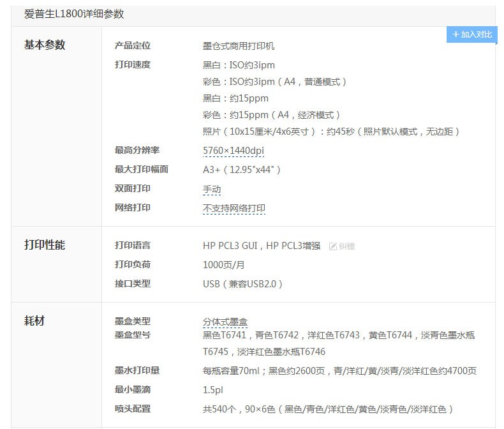Select the T6745，淡洋红色墨水瓶T6746 line
504x429 pixels.
[x=264, y=352]
